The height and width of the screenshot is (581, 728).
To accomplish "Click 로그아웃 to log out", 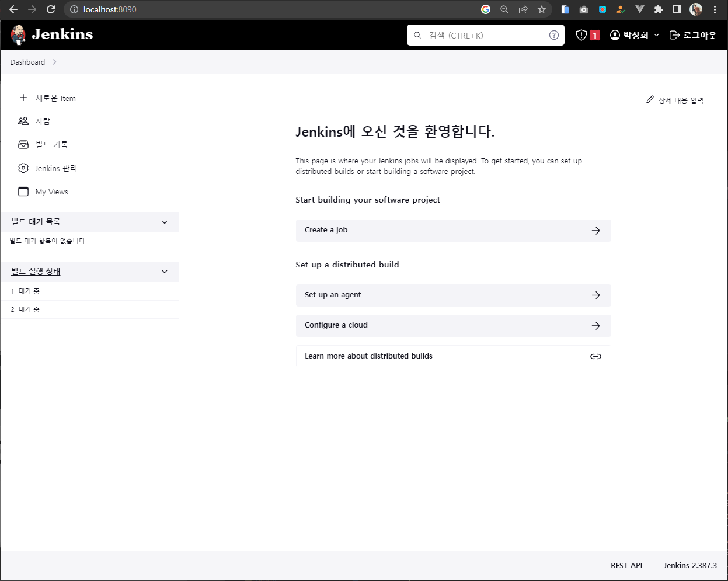I will (x=693, y=35).
